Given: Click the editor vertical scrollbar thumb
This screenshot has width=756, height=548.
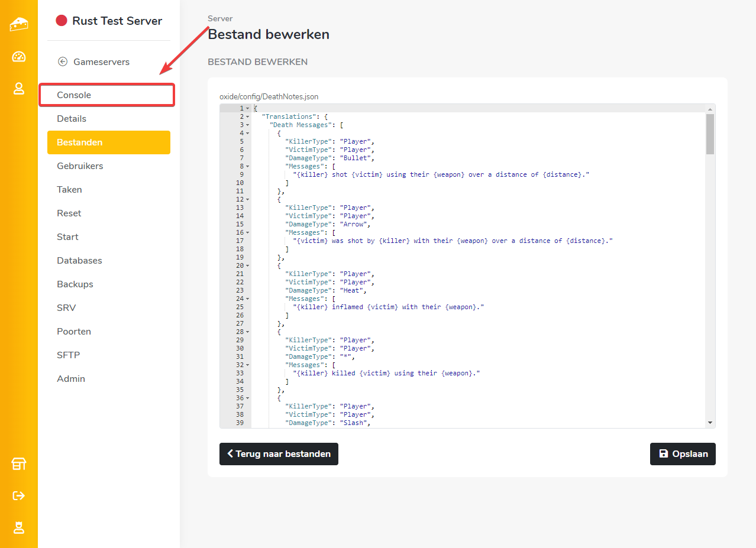Looking at the screenshot, I should pyautogui.click(x=710, y=134).
